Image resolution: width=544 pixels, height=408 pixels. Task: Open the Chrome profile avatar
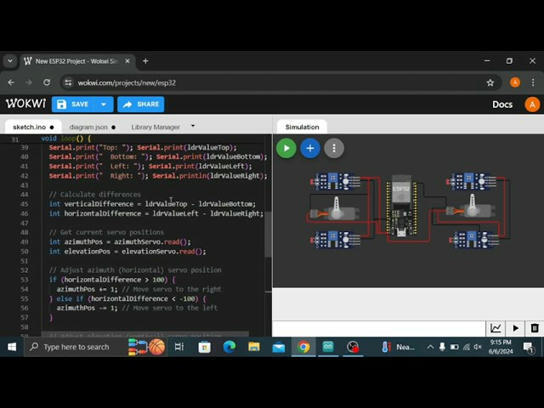[x=515, y=83]
